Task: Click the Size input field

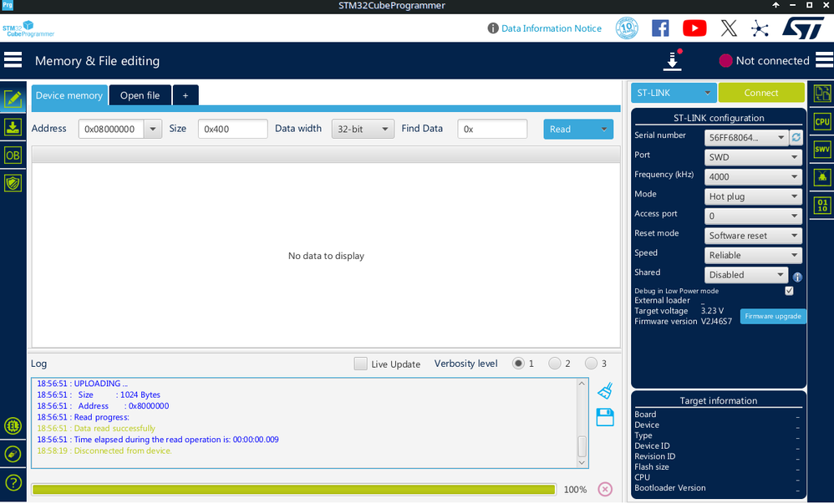Action: 233,129
